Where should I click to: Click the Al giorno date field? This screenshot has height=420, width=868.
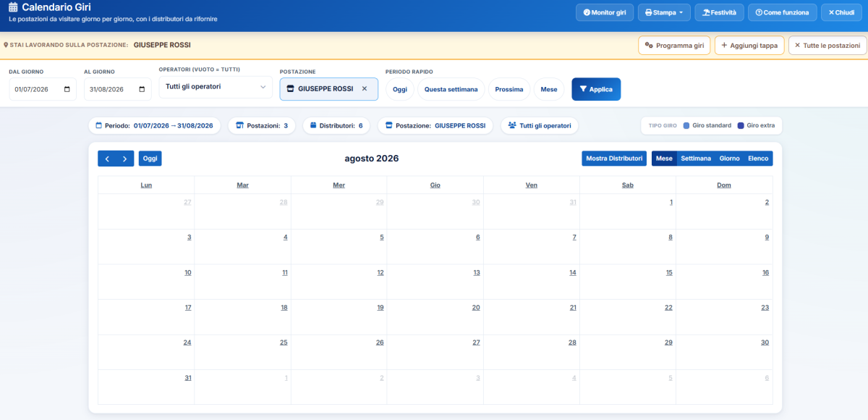[x=118, y=89]
